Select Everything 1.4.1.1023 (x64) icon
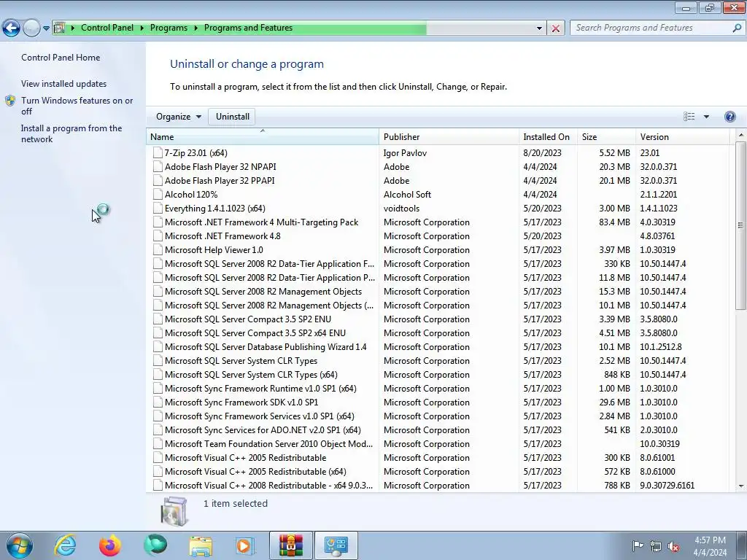 (x=158, y=208)
